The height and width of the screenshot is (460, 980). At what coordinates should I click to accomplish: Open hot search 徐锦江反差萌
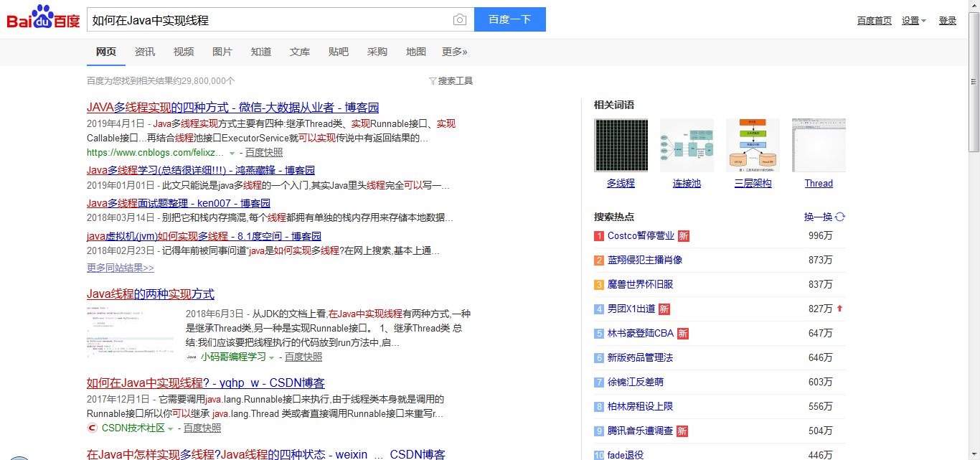[x=636, y=382]
